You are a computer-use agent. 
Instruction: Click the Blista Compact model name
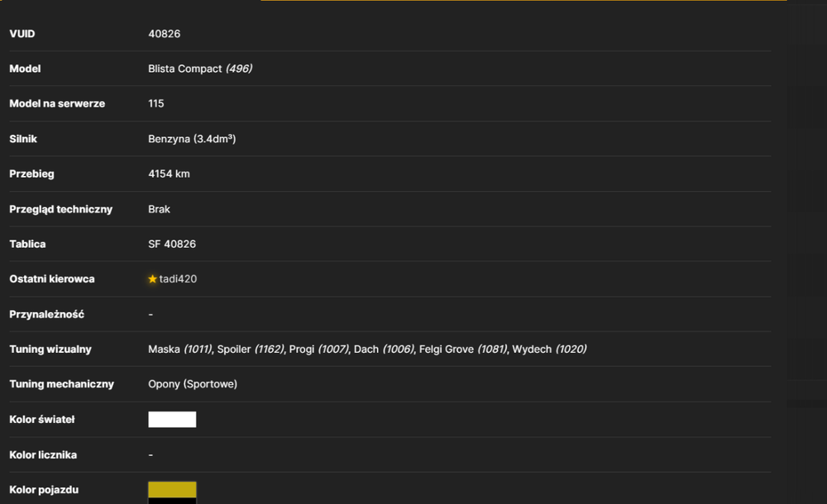(184, 69)
